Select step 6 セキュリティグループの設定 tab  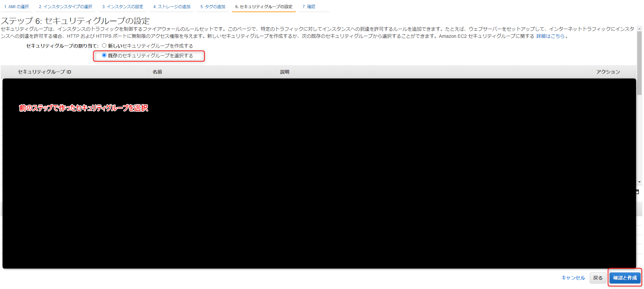(x=264, y=7)
